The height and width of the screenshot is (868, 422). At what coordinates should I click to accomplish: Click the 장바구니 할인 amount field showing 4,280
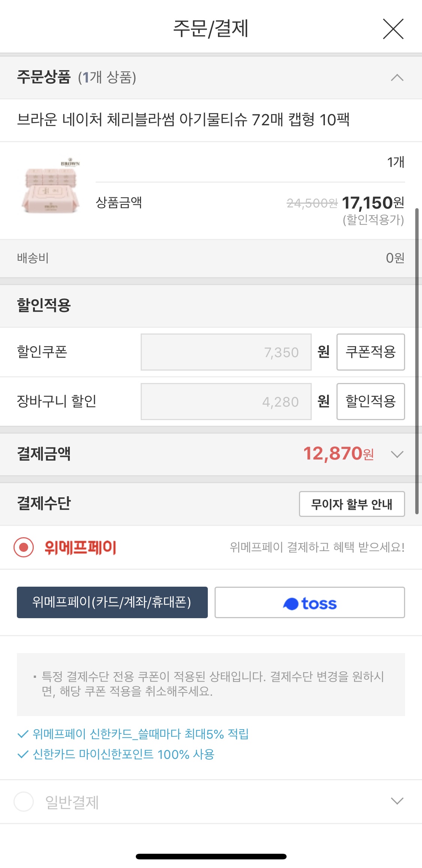click(x=226, y=401)
